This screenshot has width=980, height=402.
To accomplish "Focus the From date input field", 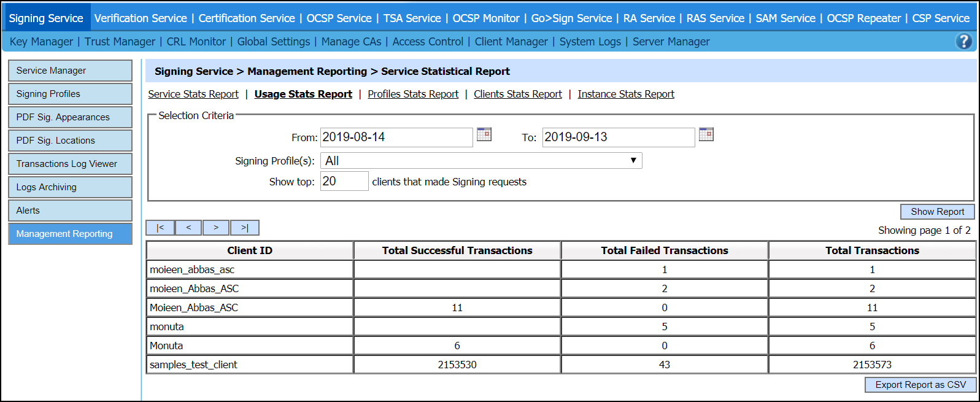I will tap(396, 137).
